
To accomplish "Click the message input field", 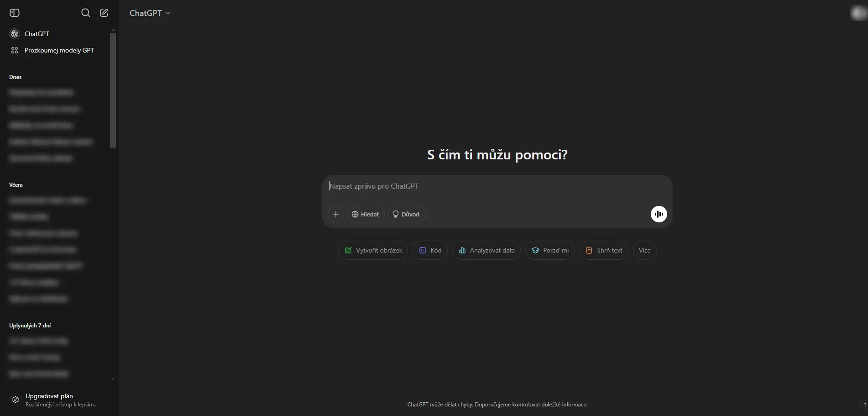I will pyautogui.click(x=497, y=186).
